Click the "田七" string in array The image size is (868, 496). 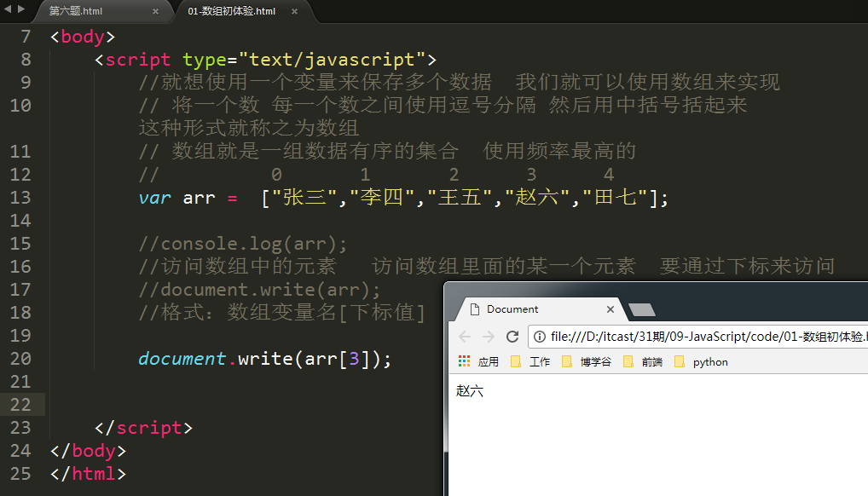point(615,197)
